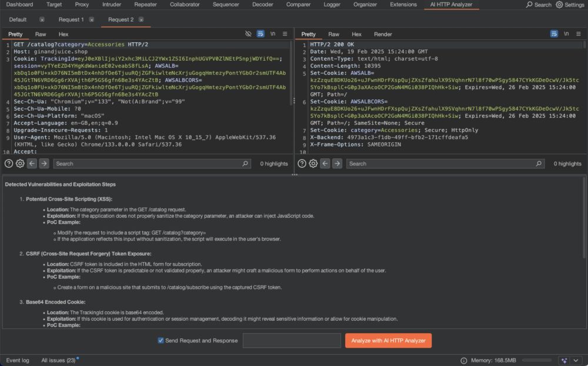Toggle non-printable \n characters in request pane

(x=273, y=34)
